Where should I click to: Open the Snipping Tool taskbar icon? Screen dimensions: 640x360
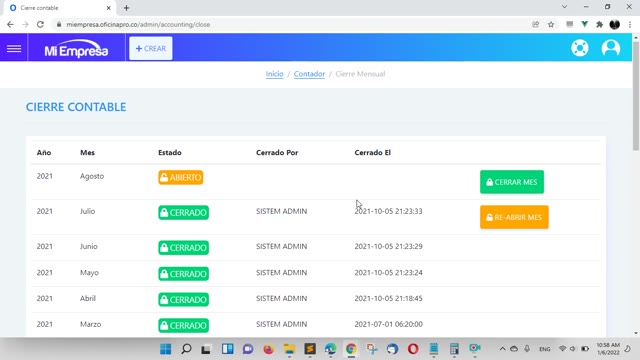372,349
